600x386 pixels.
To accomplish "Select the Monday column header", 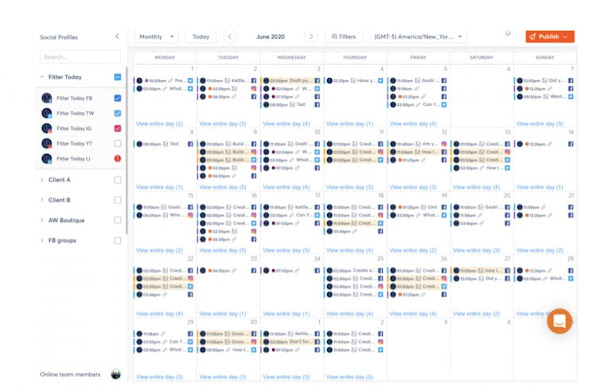I will point(165,57).
